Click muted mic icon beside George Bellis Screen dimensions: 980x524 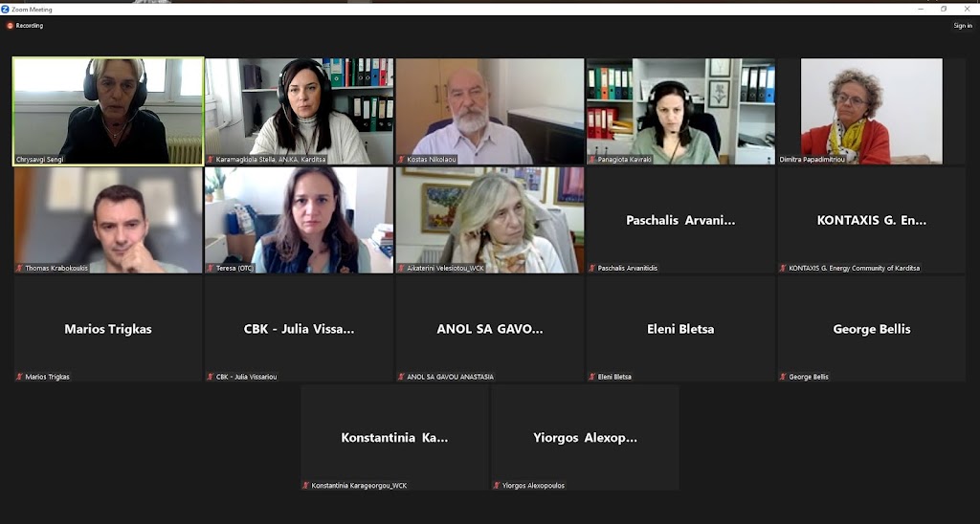tap(783, 377)
